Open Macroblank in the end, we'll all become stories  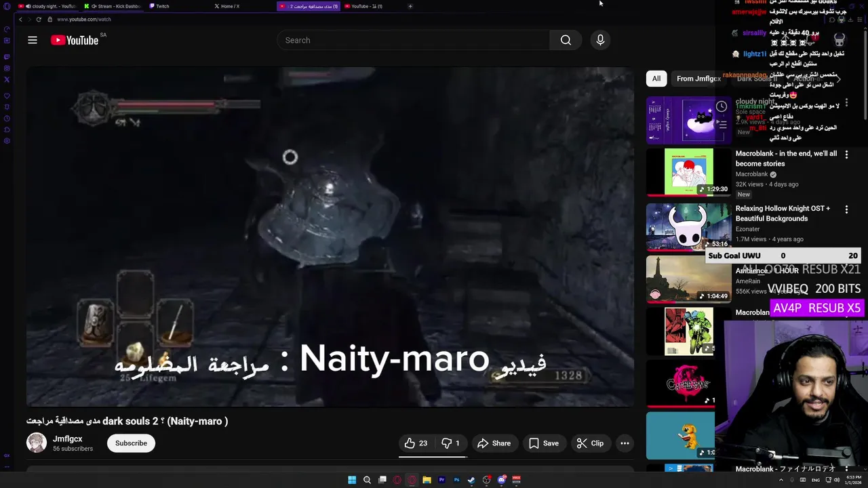(786, 159)
